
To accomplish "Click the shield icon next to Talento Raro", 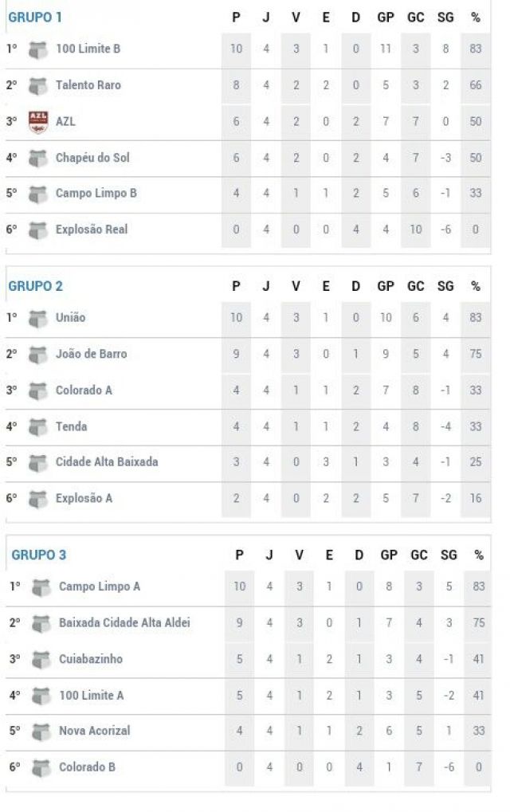I will (x=37, y=86).
